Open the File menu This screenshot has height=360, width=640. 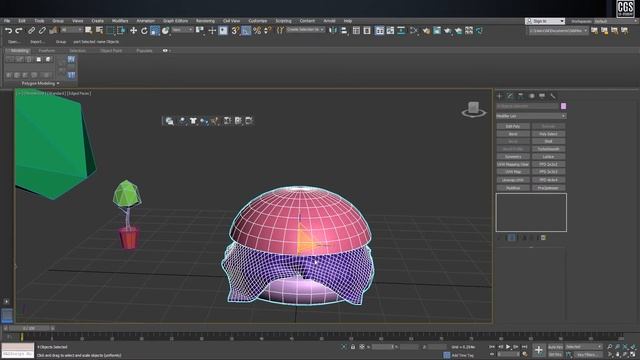tap(7, 21)
